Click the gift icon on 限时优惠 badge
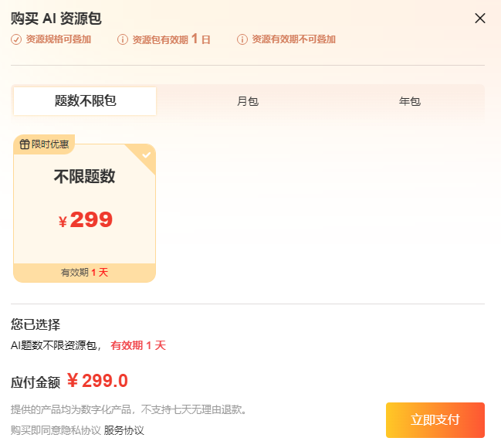 click(x=25, y=144)
